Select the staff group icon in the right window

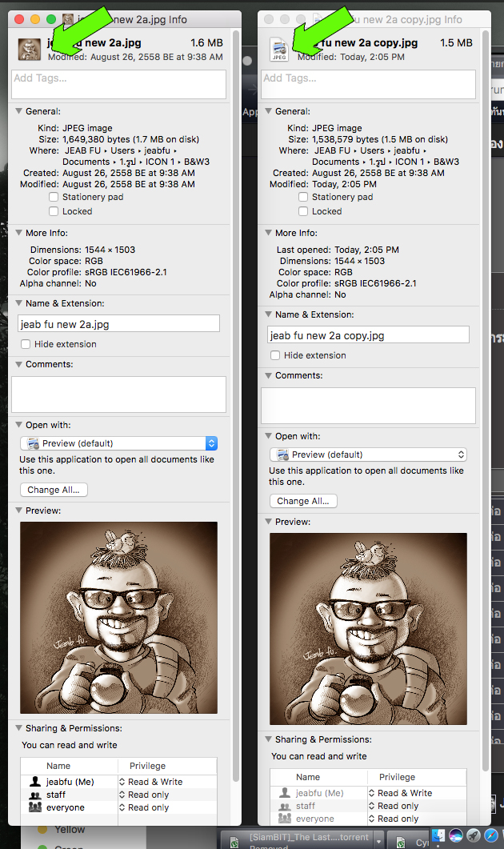[285, 807]
